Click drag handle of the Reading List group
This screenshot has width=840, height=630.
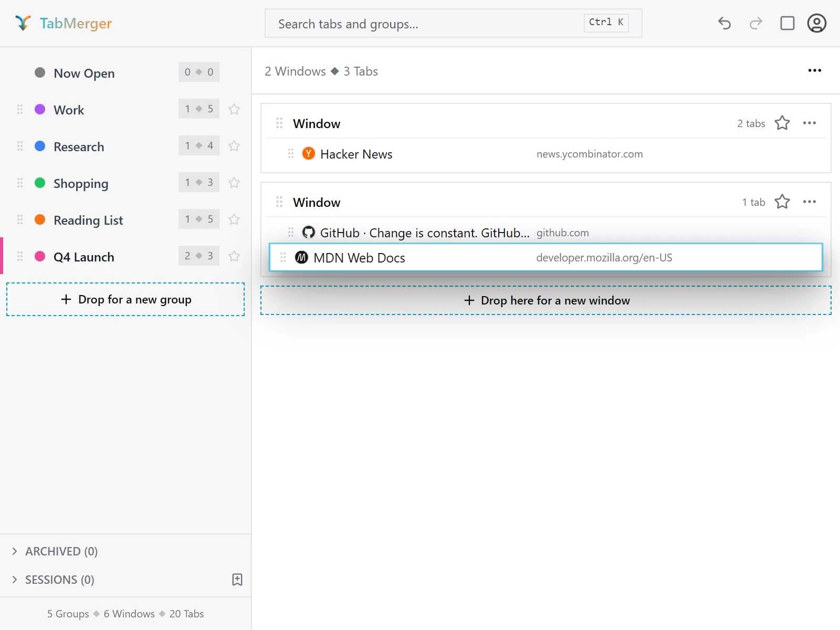click(x=20, y=219)
